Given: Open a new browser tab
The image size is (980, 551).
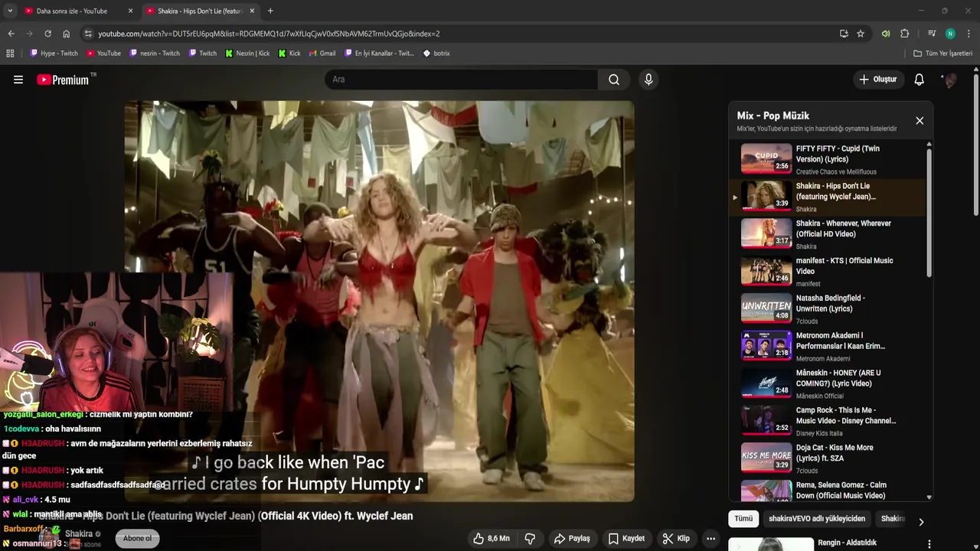Looking at the screenshot, I should click(270, 11).
